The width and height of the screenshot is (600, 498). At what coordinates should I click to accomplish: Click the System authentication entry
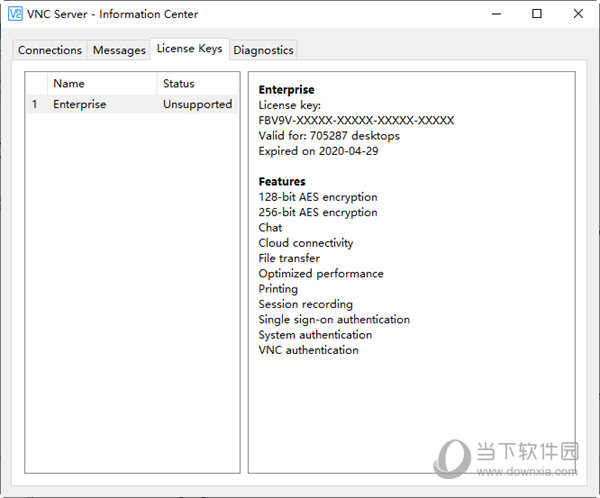point(315,335)
